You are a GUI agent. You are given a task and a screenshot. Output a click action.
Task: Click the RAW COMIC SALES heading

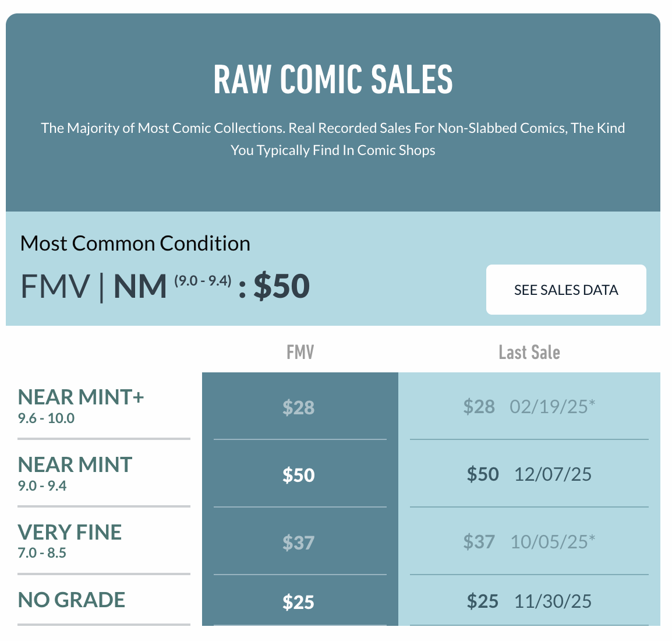pyautogui.click(x=333, y=79)
